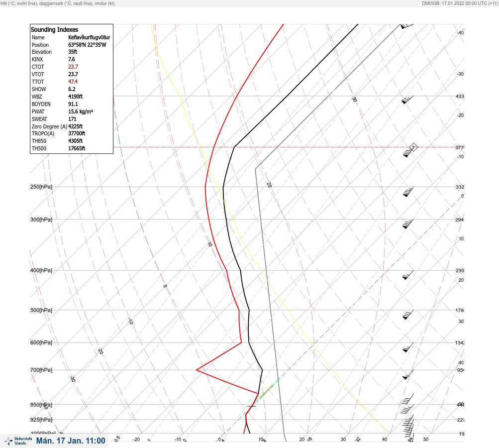The height and width of the screenshot is (448, 499).
Task: Click the 600[hPa] pressure label
Action: [41, 342]
